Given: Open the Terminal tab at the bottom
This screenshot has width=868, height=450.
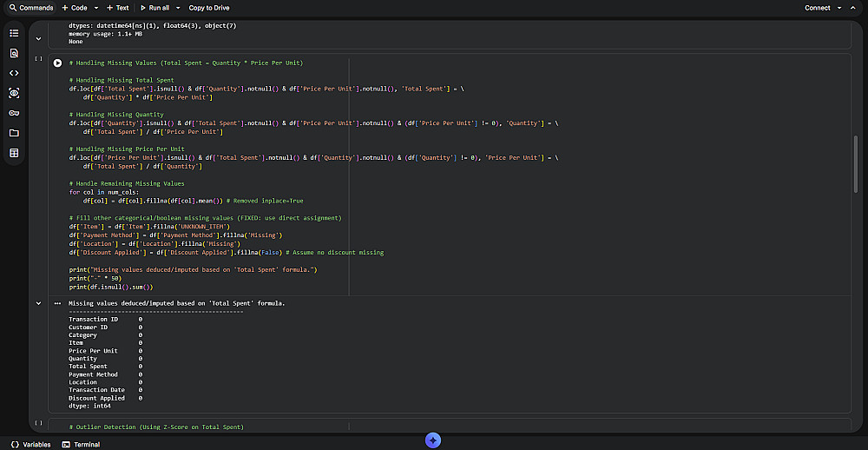Looking at the screenshot, I should [x=81, y=444].
